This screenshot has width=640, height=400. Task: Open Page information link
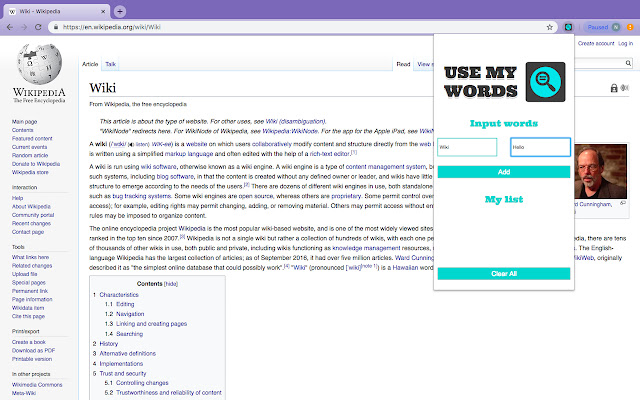32,299
